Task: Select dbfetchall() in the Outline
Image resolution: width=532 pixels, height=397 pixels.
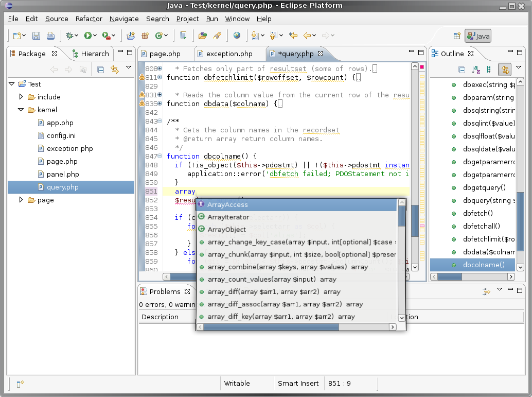Action: click(x=473, y=226)
